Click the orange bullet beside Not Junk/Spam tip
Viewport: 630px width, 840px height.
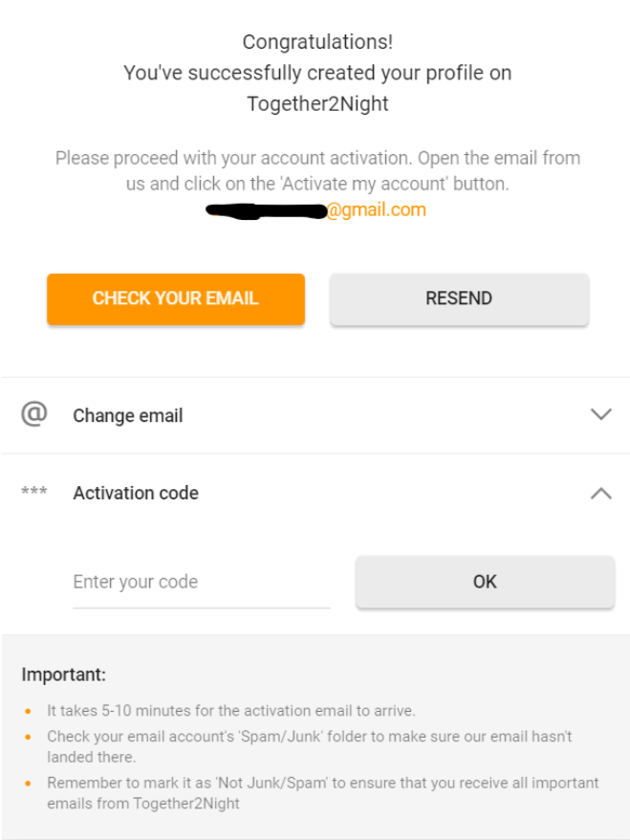pos(27,783)
